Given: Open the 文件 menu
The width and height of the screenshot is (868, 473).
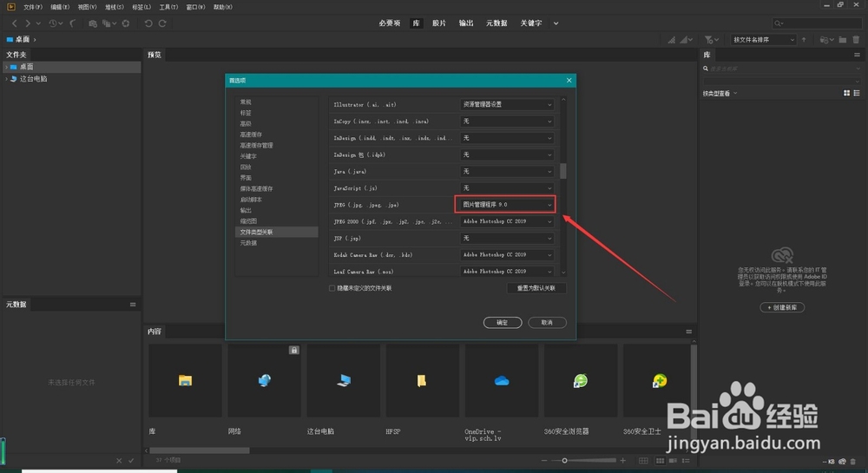Looking at the screenshot, I should [33, 7].
